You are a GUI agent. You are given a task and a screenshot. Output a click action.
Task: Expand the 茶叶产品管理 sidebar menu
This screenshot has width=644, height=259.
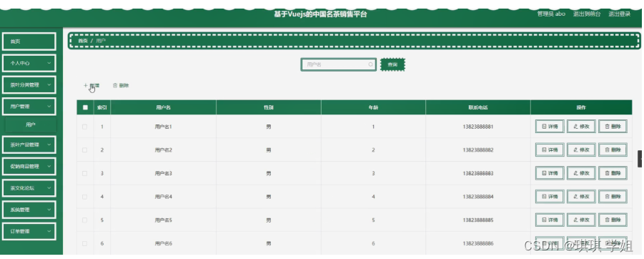tap(29, 145)
